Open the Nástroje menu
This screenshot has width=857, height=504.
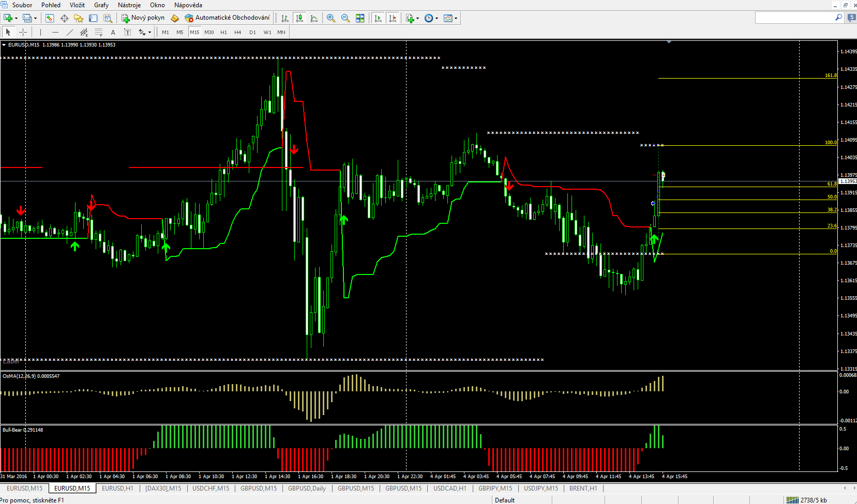click(x=129, y=5)
